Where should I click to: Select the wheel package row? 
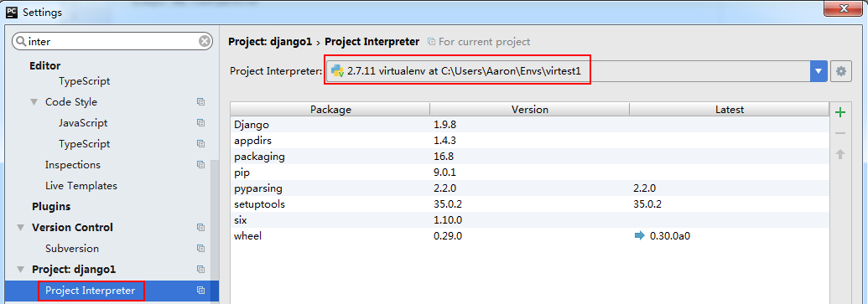[529, 236]
